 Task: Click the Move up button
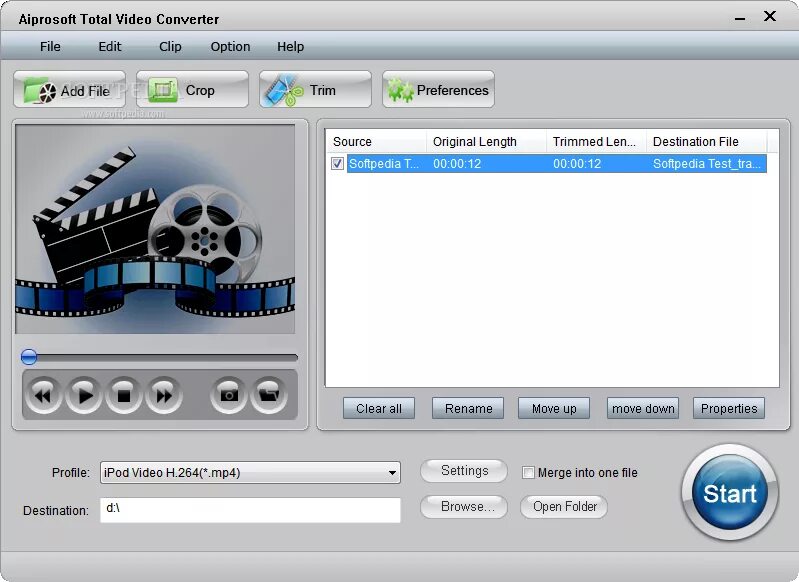(554, 408)
